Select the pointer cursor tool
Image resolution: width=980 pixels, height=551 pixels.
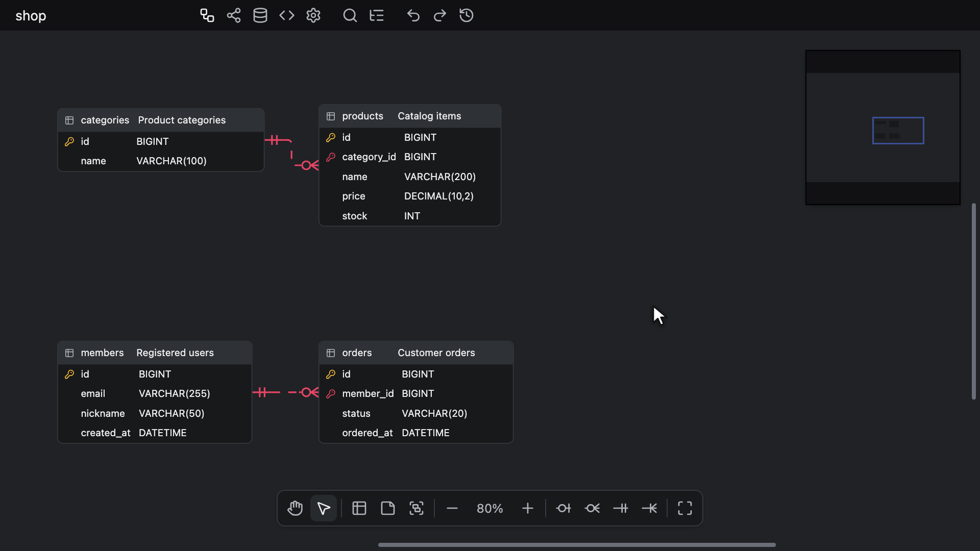(324, 508)
